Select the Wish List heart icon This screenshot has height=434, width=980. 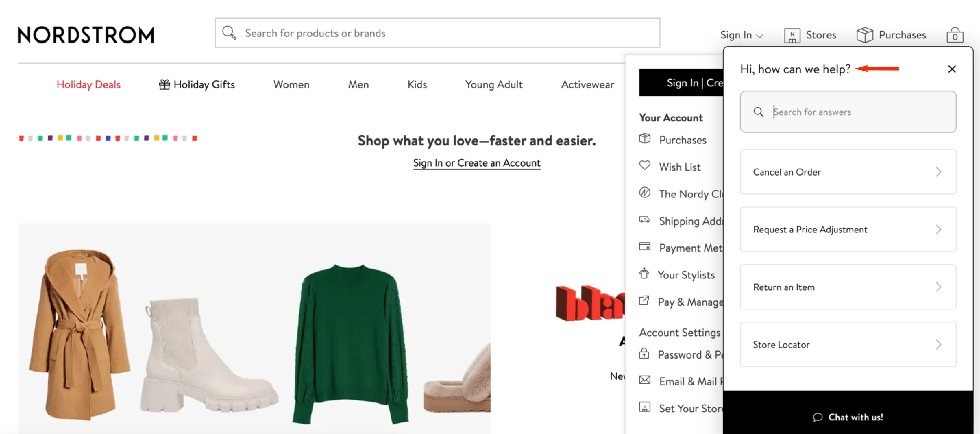point(645,166)
